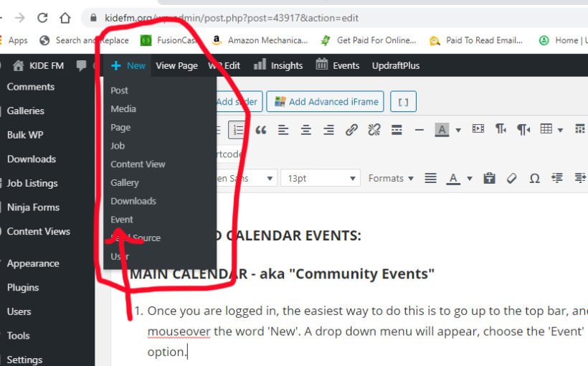Choose Post from the New dropdown

119,90
